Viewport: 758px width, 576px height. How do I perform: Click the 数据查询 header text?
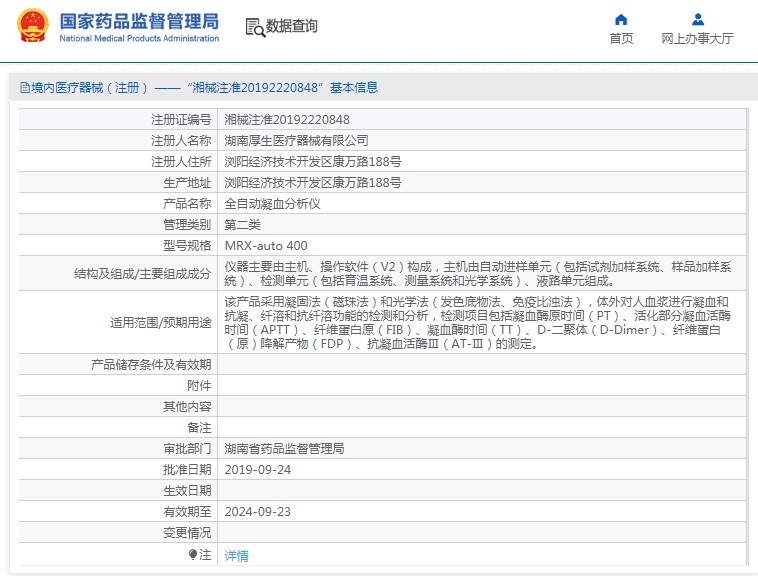pyautogui.click(x=292, y=26)
